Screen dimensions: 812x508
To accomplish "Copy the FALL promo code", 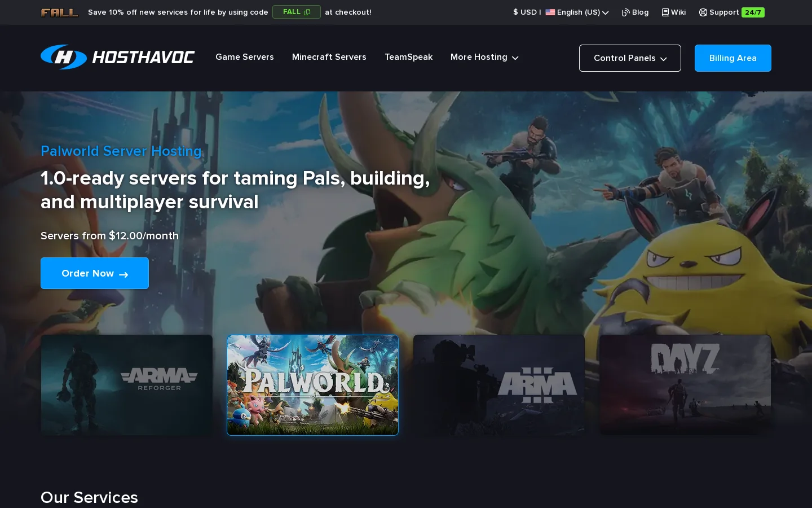I will point(297,12).
